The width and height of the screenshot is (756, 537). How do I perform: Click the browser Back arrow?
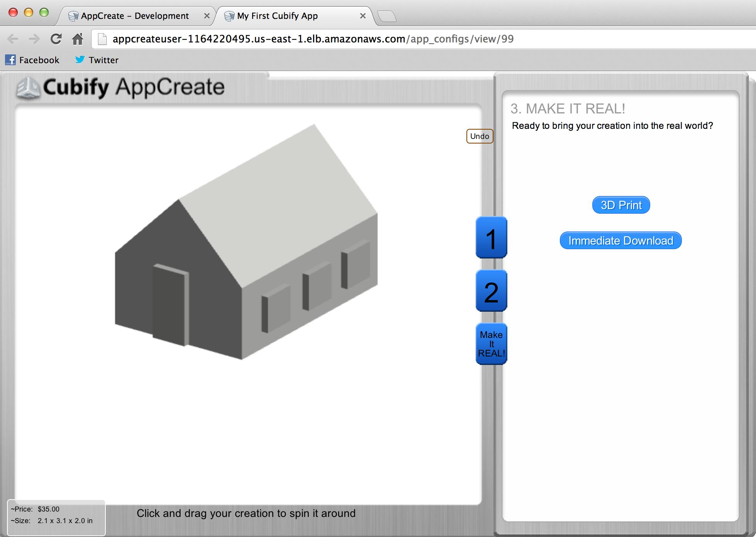coord(13,39)
